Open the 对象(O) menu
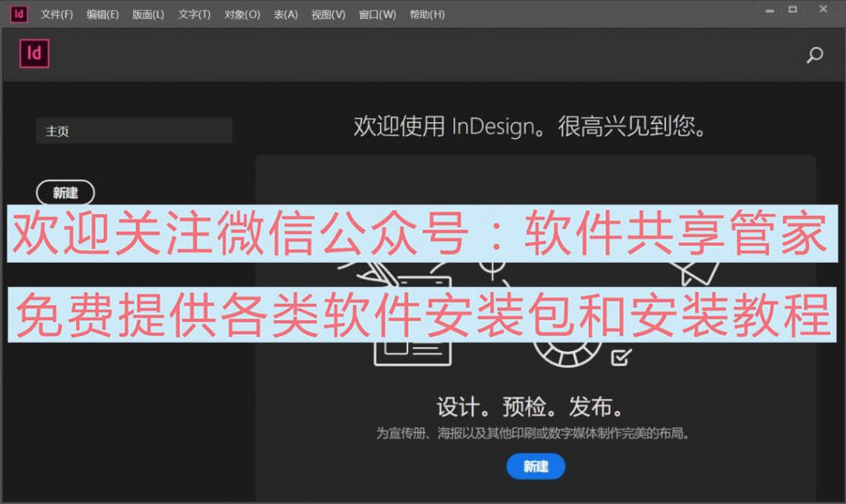846x504 pixels. (242, 15)
